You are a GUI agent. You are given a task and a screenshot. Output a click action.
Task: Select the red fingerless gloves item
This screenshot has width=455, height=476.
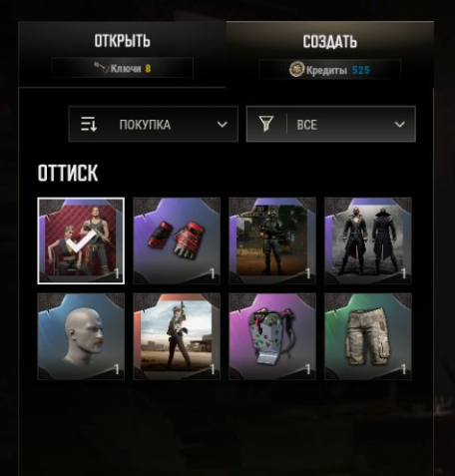click(x=177, y=240)
